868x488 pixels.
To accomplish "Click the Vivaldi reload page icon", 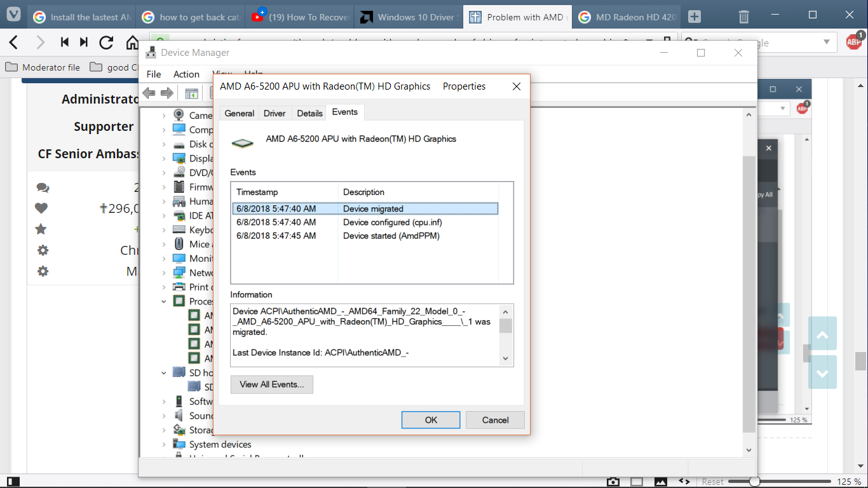I will click(106, 43).
